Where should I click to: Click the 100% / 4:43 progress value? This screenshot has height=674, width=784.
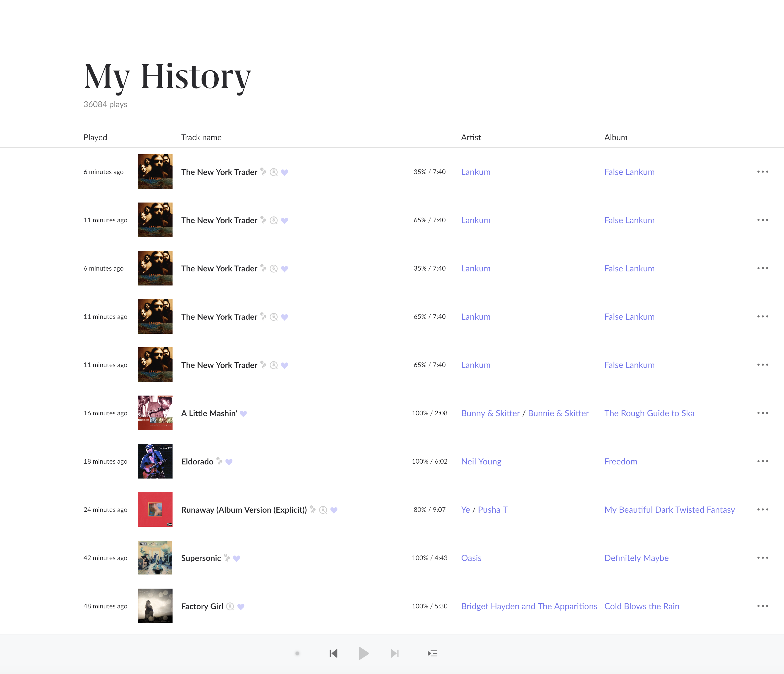coord(429,558)
